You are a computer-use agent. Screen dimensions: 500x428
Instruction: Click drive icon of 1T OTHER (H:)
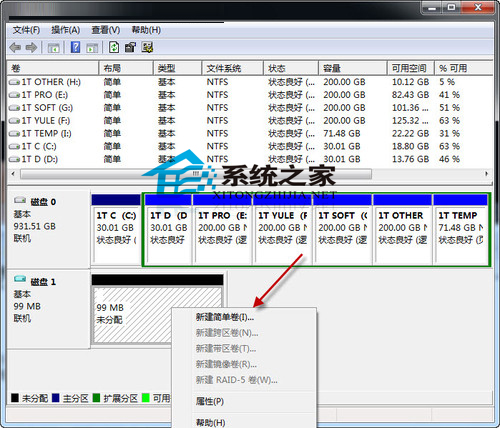point(14,82)
